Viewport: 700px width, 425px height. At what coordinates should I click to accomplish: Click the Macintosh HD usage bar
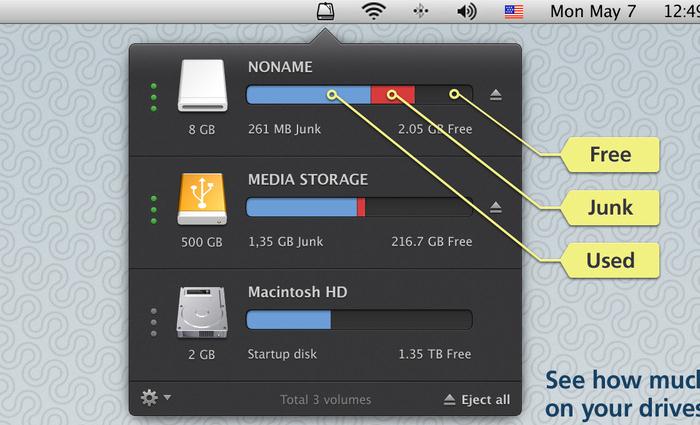click(x=359, y=320)
